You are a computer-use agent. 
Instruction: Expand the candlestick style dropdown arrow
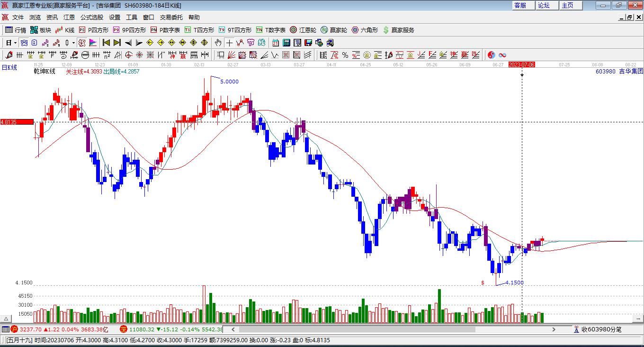coord(73,43)
